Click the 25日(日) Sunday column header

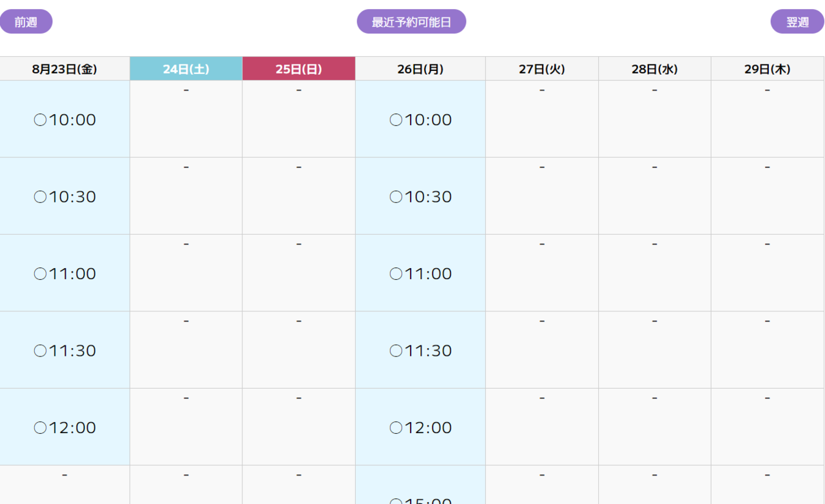point(298,69)
